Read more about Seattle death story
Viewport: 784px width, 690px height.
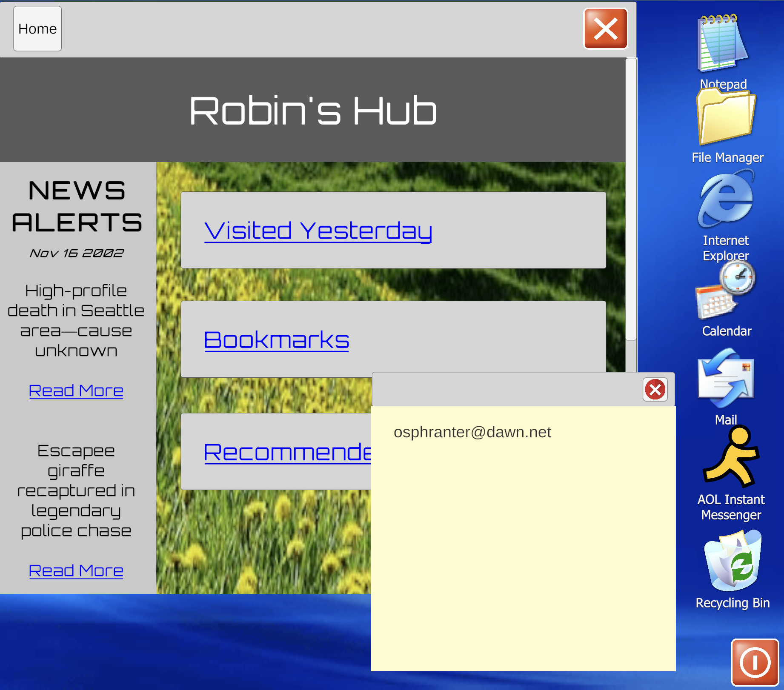point(76,391)
